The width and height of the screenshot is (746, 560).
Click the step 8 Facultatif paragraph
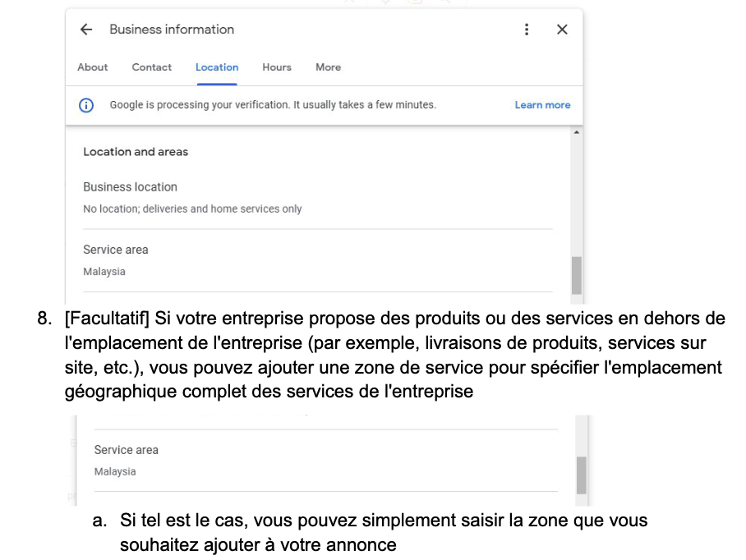394,355
